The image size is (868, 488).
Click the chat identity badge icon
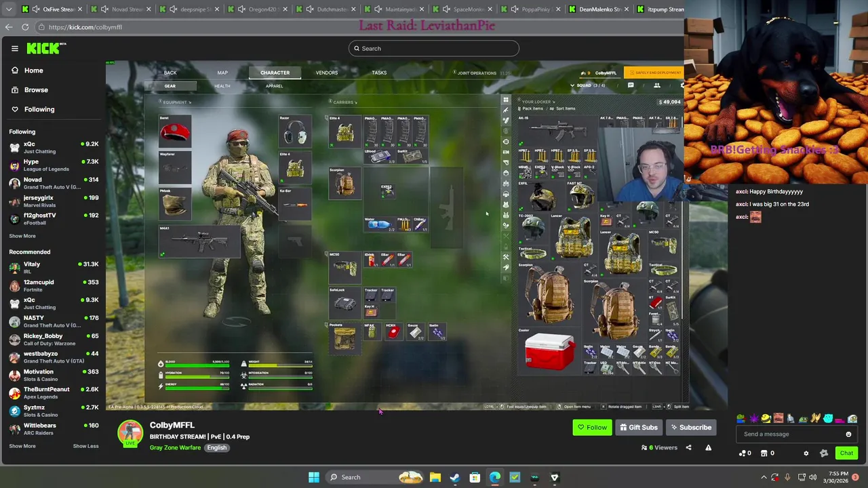824,453
